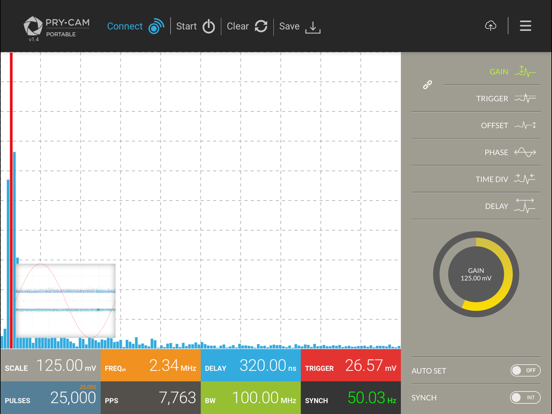
Task: Click the FREQ 2.34 MHz tile
Action: (x=151, y=365)
